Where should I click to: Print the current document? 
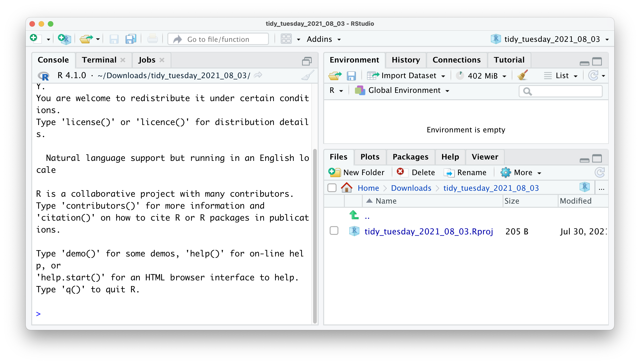pyautogui.click(x=152, y=39)
